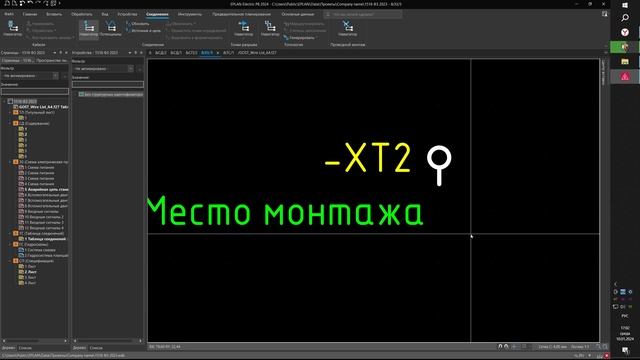This screenshot has width=640, height=360.
Task: Click the undo icon in title bar
Action: point(30,3)
